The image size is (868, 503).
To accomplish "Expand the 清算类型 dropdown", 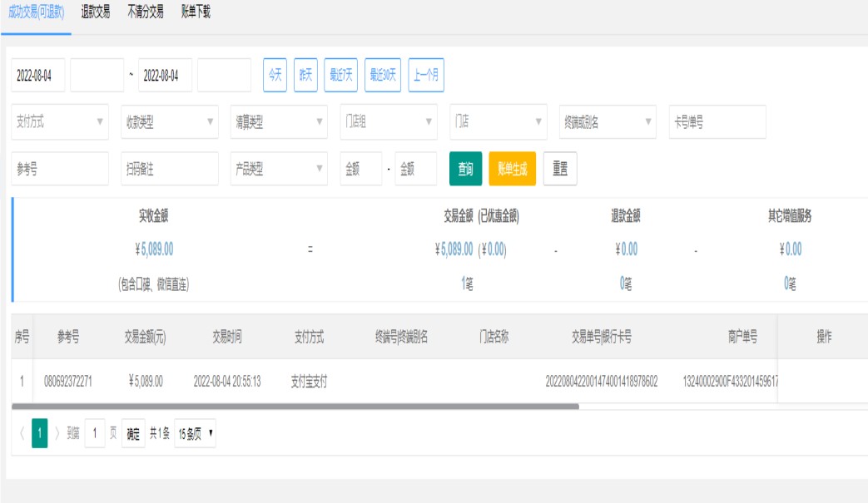I will [279, 121].
